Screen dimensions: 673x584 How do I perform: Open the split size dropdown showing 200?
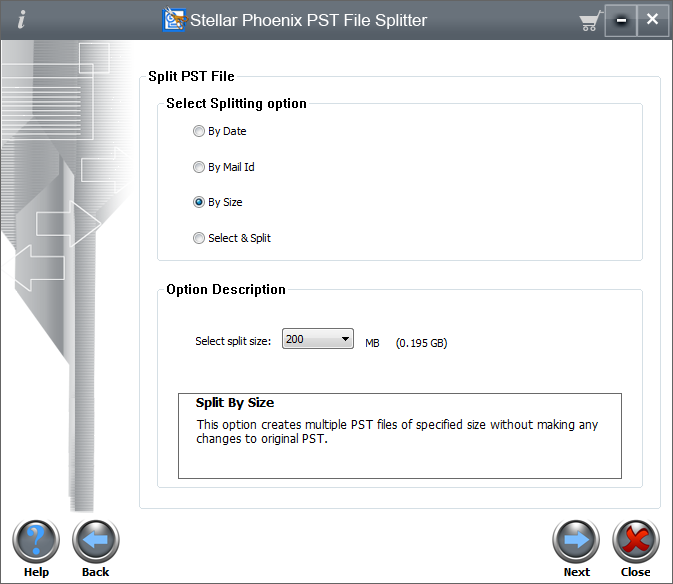click(318, 339)
